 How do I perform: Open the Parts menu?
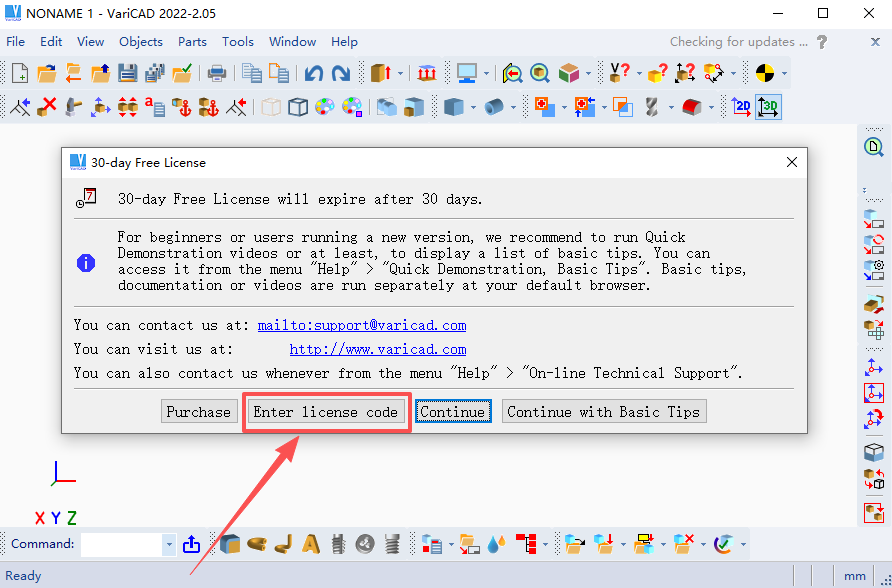pyautogui.click(x=192, y=42)
